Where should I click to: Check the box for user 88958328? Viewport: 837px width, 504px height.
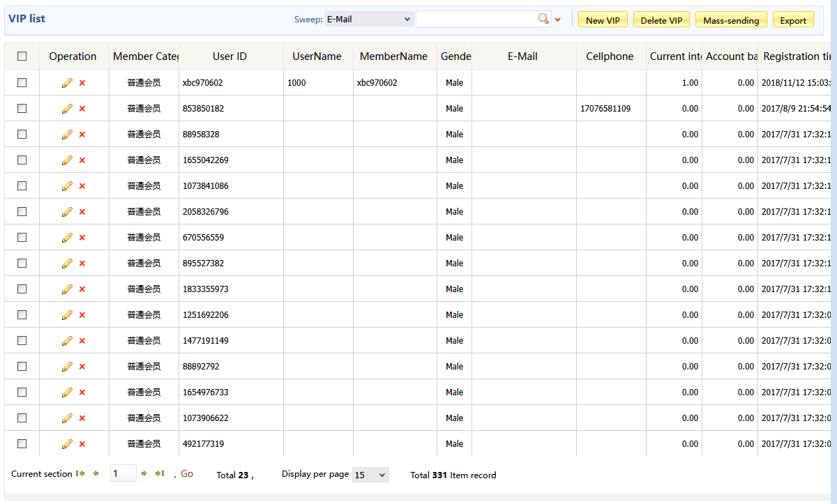(x=22, y=135)
